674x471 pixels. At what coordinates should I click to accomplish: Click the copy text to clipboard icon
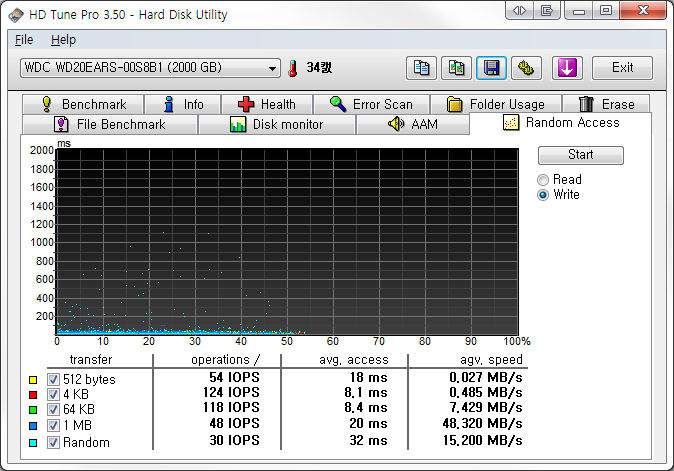pyautogui.click(x=421, y=68)
